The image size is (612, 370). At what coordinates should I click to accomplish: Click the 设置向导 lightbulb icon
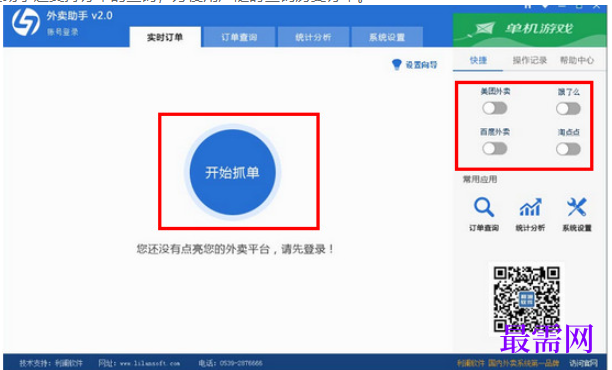397,64
